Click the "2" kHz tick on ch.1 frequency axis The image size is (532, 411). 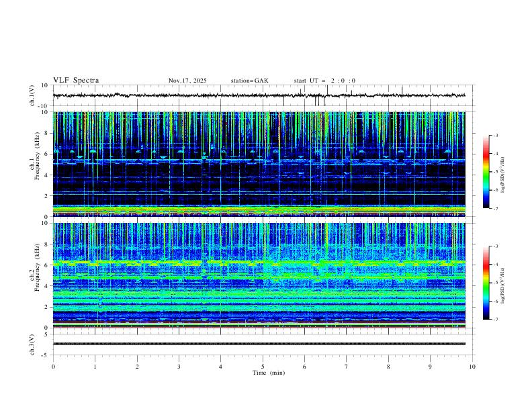click(x=46, y=195)
